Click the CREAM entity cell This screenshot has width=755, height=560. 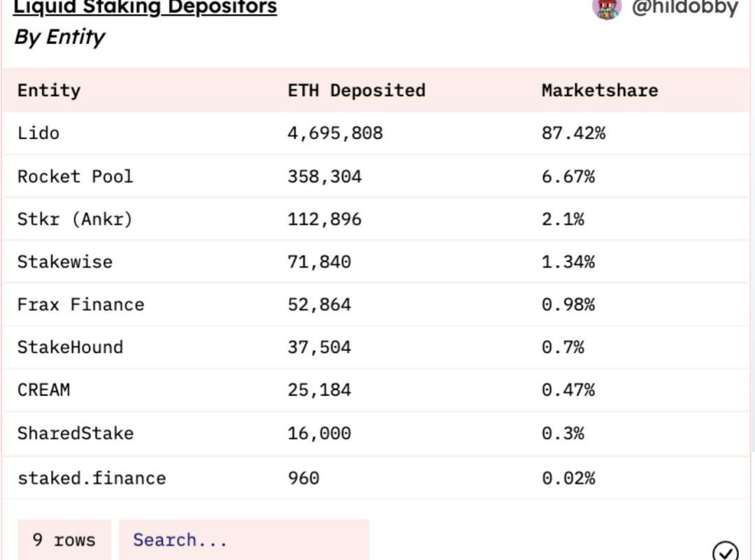(x=43, y=389)
